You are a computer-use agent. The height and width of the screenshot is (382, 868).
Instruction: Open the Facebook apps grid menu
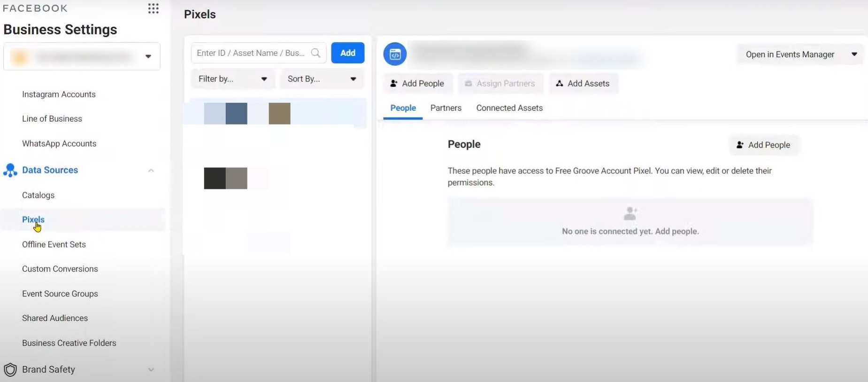pyautogui.click(x=153, y=8)
